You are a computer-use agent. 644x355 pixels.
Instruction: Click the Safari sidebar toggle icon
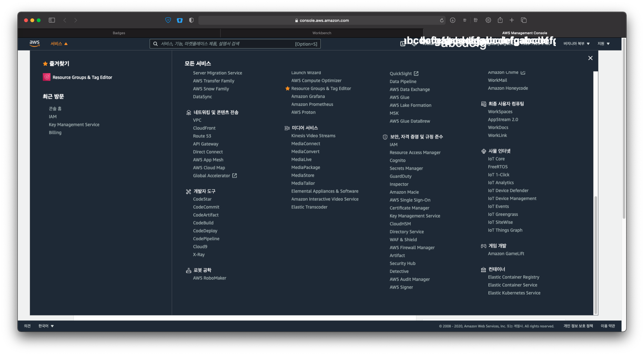click(x=52, y=20)
